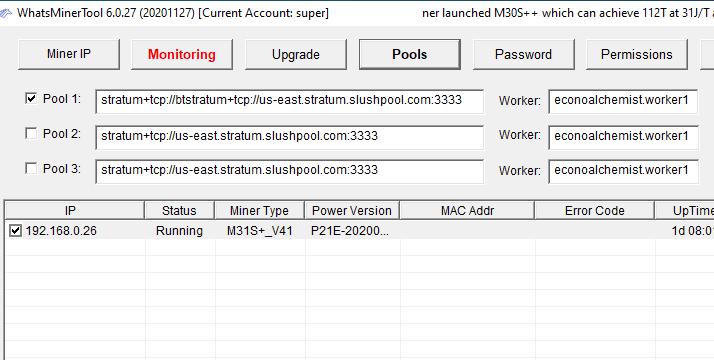Click the Error Code column header
714x360 pixels.
(x=594, y=211)
